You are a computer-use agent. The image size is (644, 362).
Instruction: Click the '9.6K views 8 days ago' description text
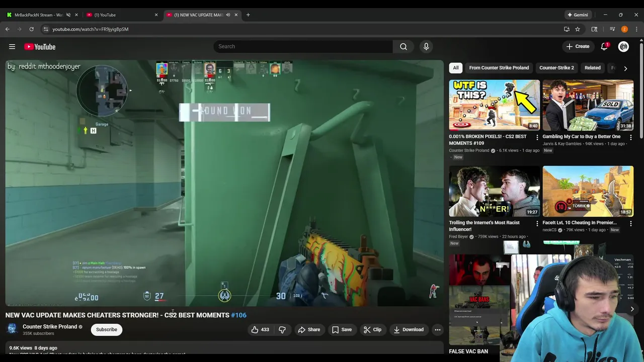pyautogui.click(x=33, y=348)
